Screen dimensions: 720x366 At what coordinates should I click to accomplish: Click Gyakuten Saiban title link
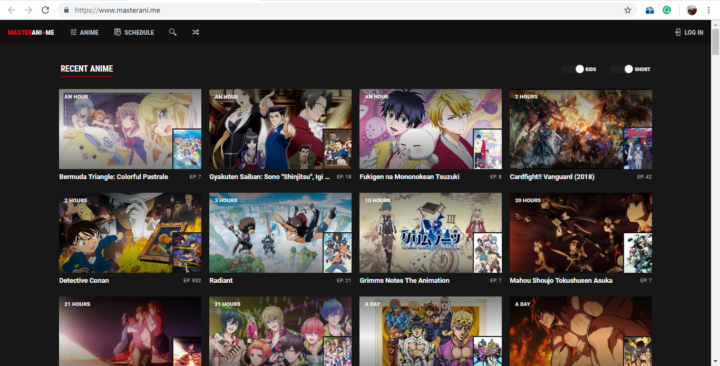270,177
